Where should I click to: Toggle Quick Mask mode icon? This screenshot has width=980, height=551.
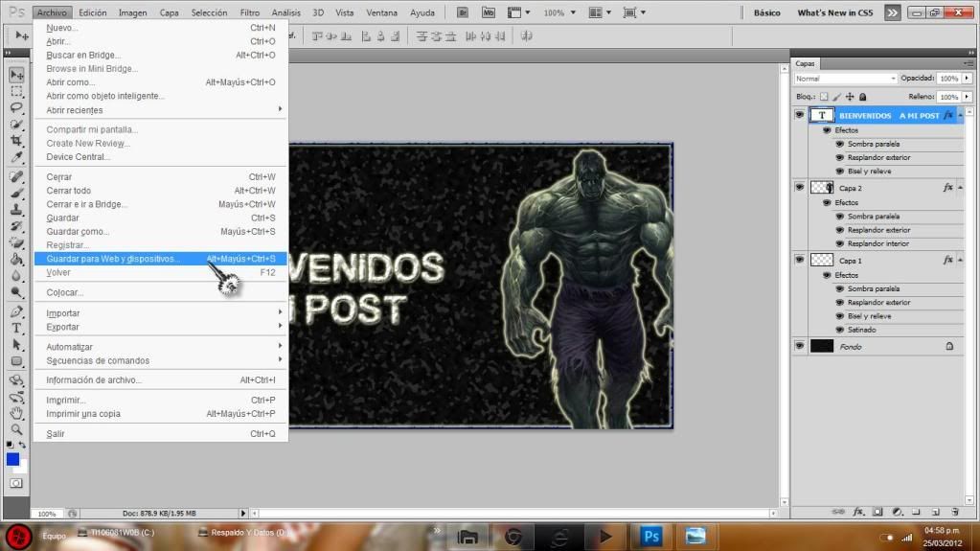tap(16, 483)
